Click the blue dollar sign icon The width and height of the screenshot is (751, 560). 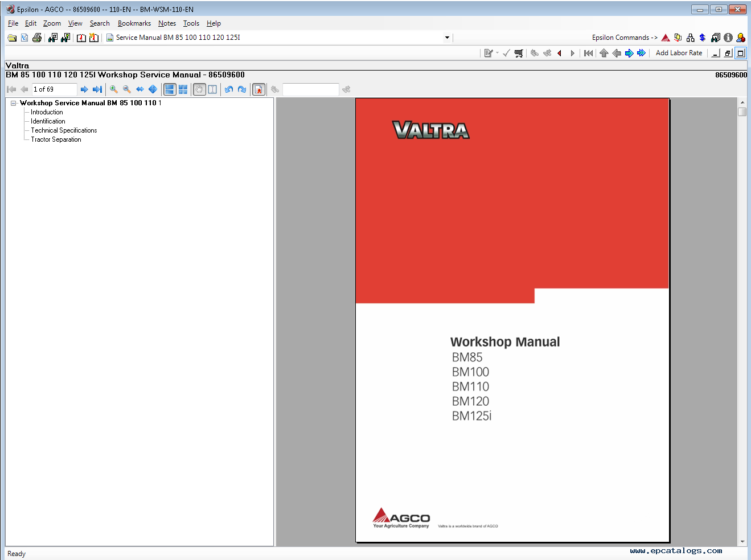coord(703,38)
